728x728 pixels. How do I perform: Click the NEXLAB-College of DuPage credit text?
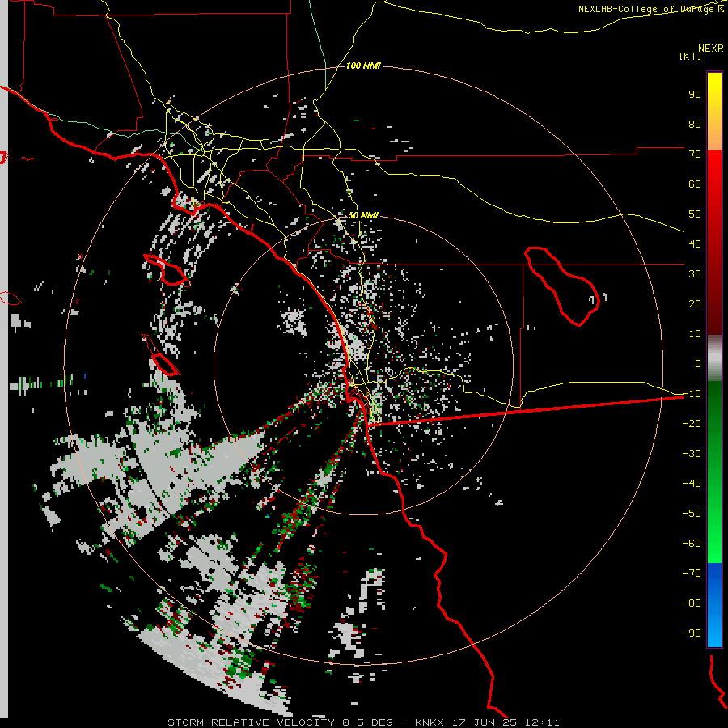(650, 9)
